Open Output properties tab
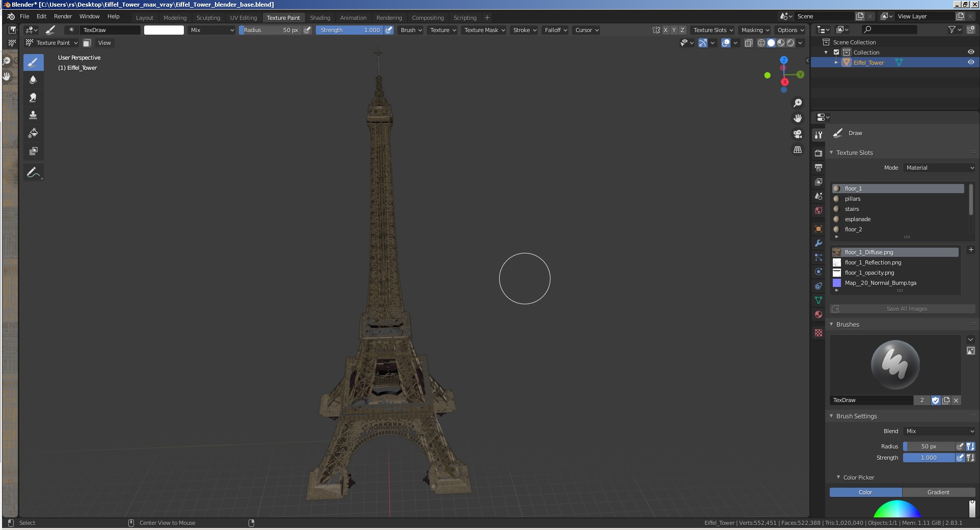 [x=819, y=167]
